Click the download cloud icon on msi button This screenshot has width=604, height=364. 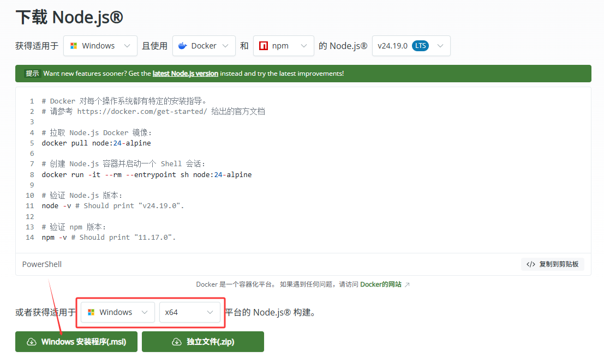(32, 342)
